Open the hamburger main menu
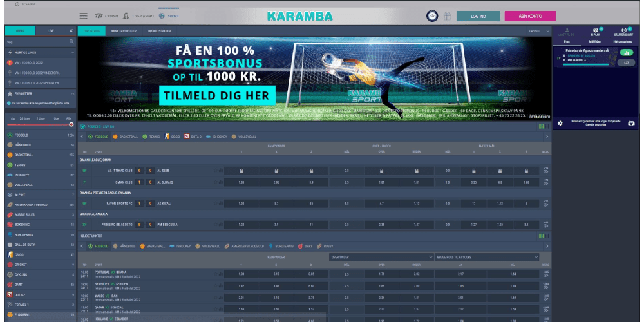644x322 pixels. pyautogui.click(x=84, y=15)
